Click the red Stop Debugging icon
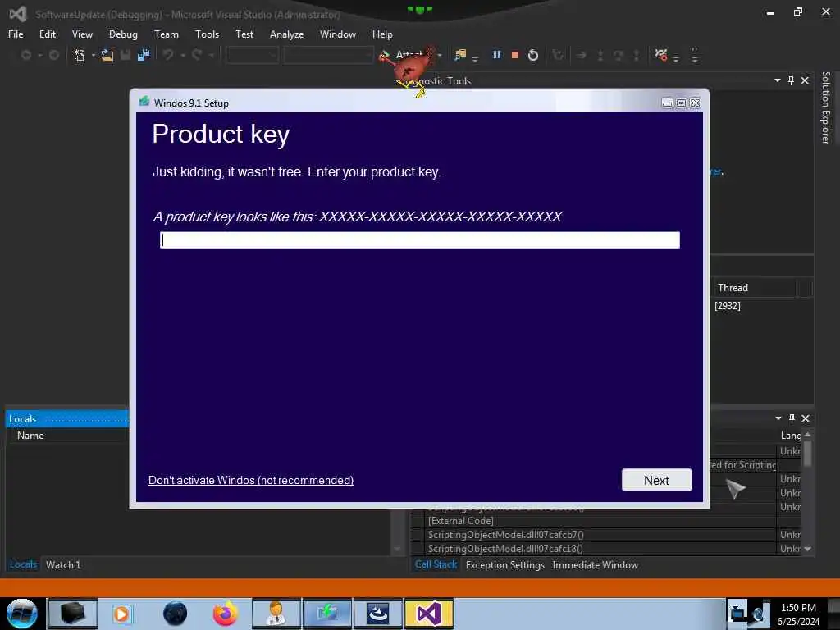 515,55
